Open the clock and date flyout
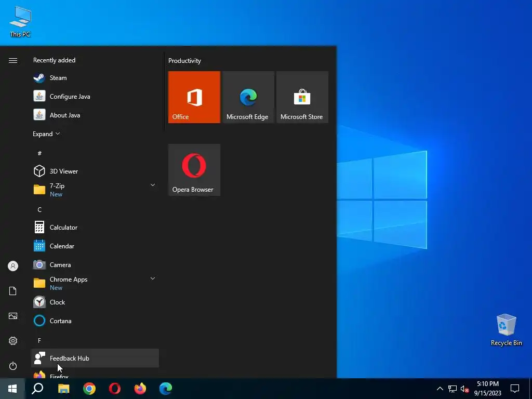Viewport: 532px width, 399px height. (x=487, y=389)
